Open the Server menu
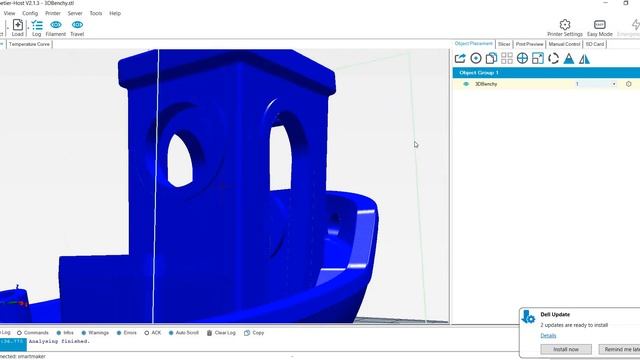The image size is (640, 360). pos(75,13)
